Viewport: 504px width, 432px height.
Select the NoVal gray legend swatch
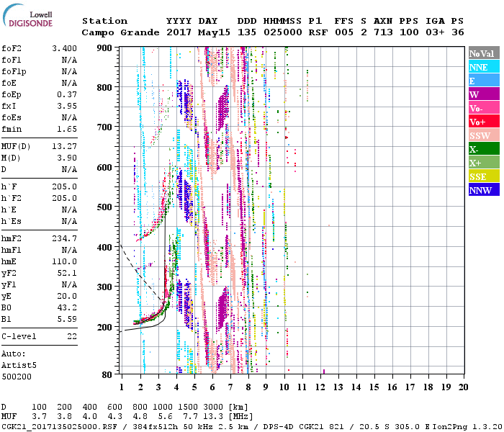click(483, 53)
